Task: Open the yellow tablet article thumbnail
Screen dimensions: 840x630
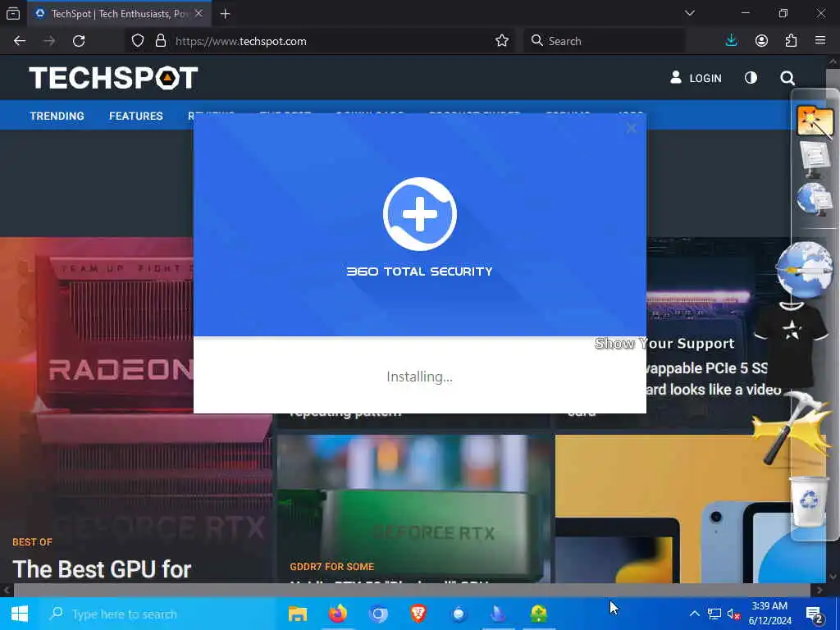Action: (x=673, y=508)
